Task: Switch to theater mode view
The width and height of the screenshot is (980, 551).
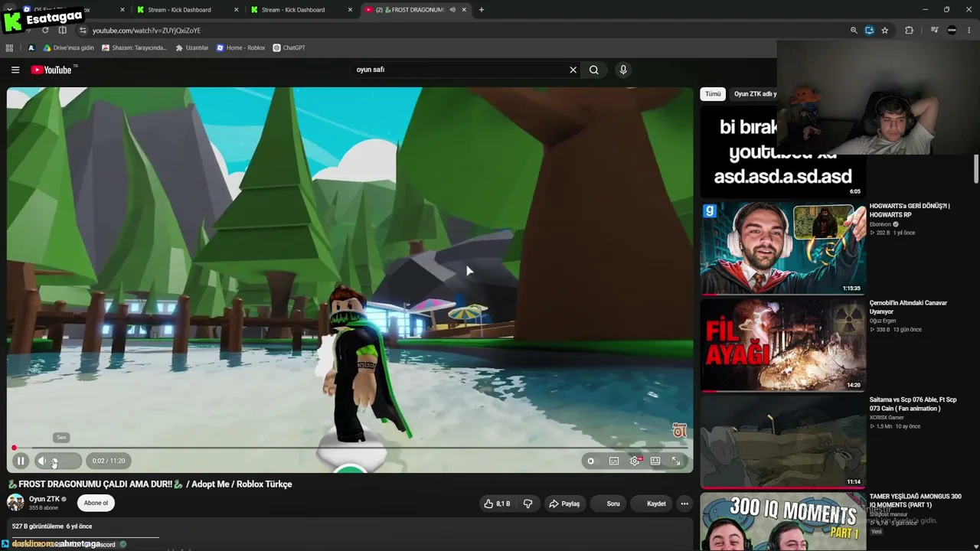Action: point(655,461)
